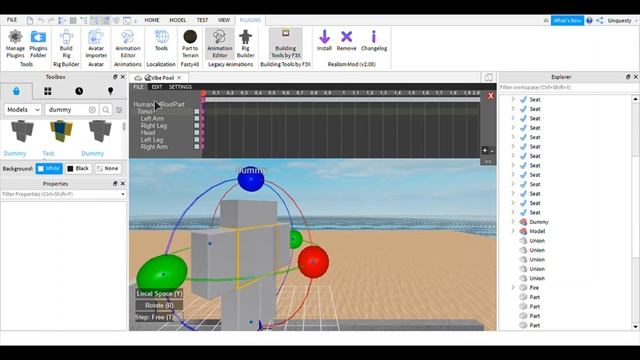Click the Toolbox search magnifier

pos(106,110)
